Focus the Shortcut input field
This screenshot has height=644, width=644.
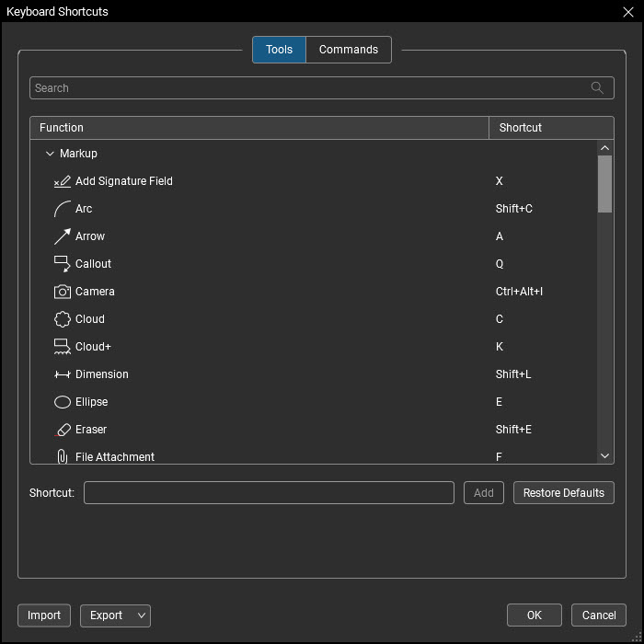(x=269, y=492)
